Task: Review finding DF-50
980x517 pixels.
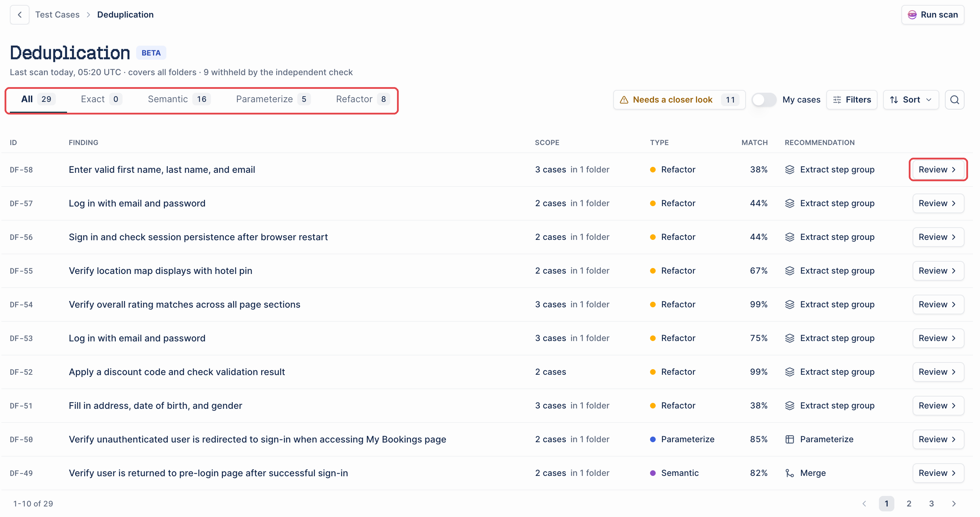Action: point(938,439)
